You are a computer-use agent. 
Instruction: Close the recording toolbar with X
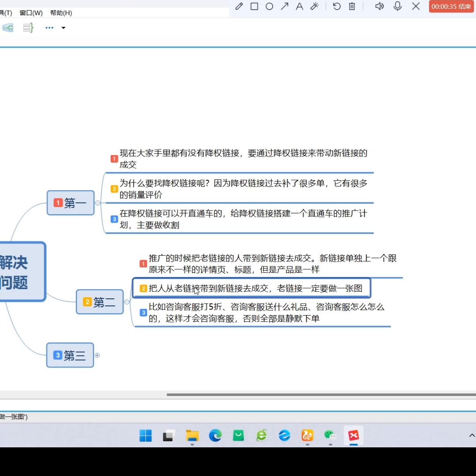416,6
